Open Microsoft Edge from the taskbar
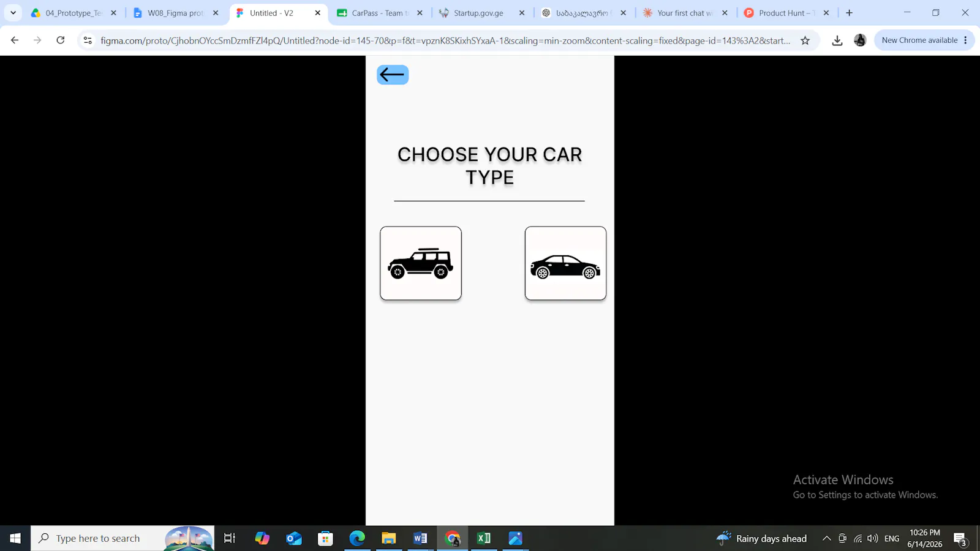980x551 pixels. [357, 538]
